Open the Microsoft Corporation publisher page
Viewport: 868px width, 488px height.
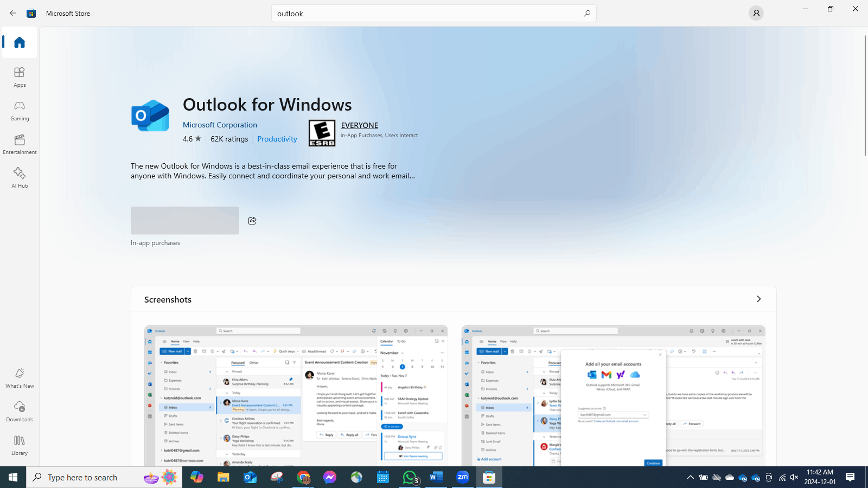click(x=220, y=125)
